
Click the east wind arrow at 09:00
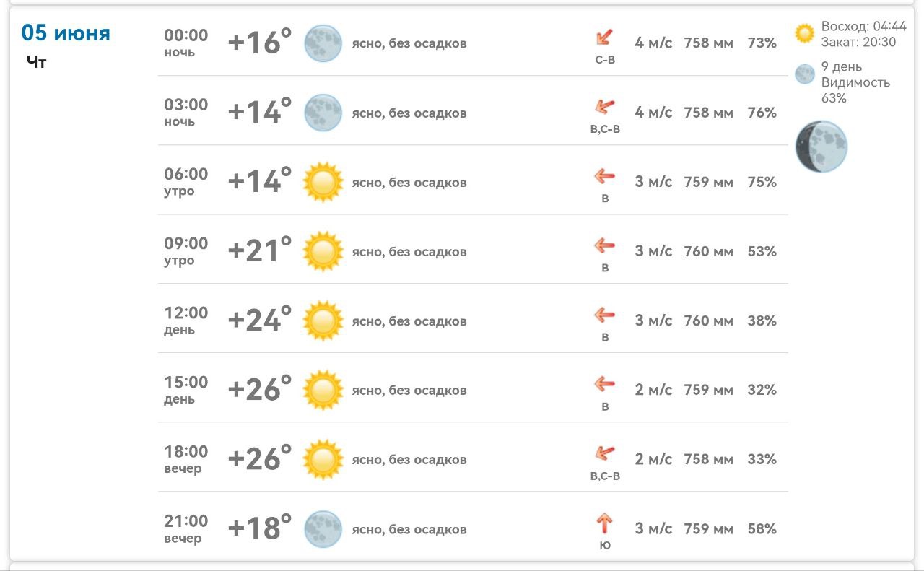click(604, 245)
